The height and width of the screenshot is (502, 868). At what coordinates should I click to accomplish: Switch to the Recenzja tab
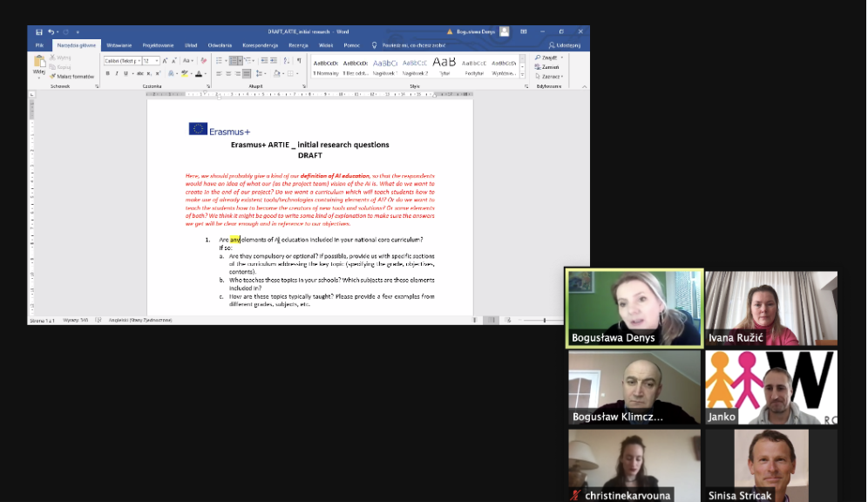click(298, 44)
